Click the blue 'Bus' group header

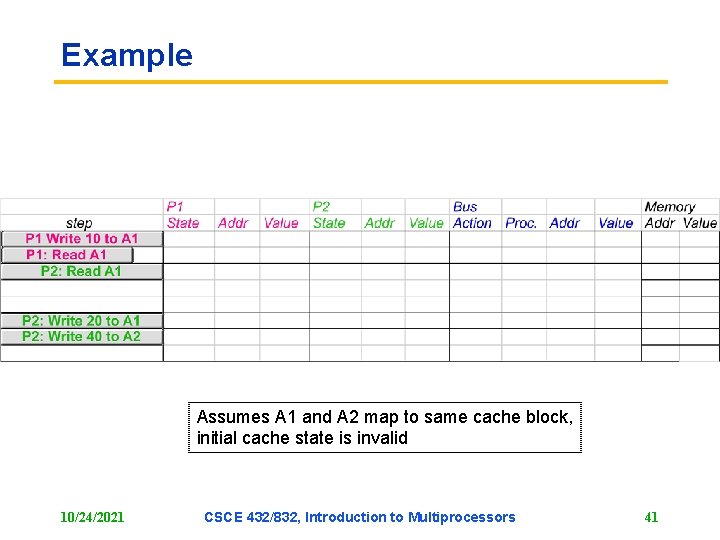465,207
